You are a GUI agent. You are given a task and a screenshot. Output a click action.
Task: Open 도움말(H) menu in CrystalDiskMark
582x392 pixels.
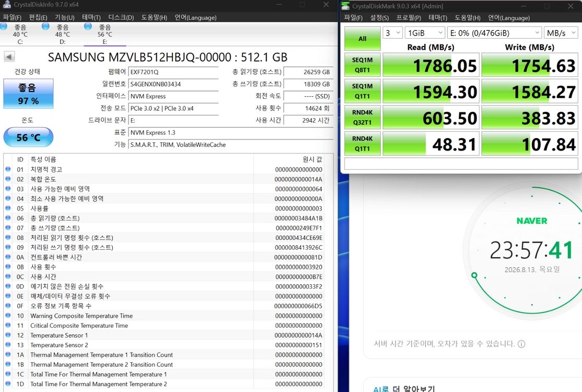pyautogui.click(x=468, y=18)
